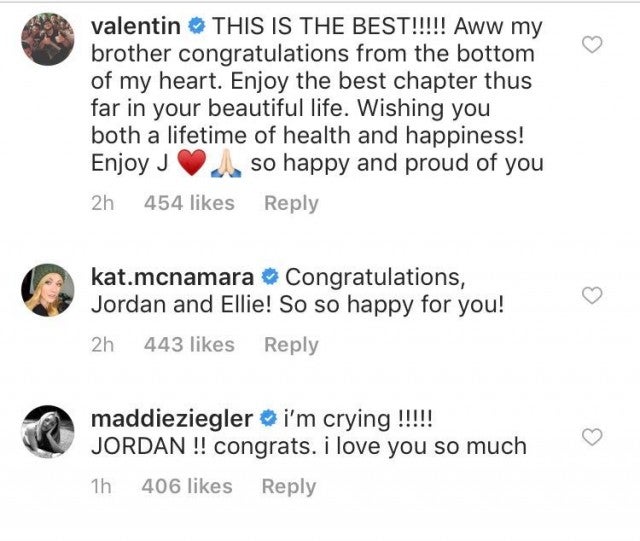The image size is (640, 541).
Task: Click the 1h timestamp on maddieziegler's comment
Action: point(102,487)
